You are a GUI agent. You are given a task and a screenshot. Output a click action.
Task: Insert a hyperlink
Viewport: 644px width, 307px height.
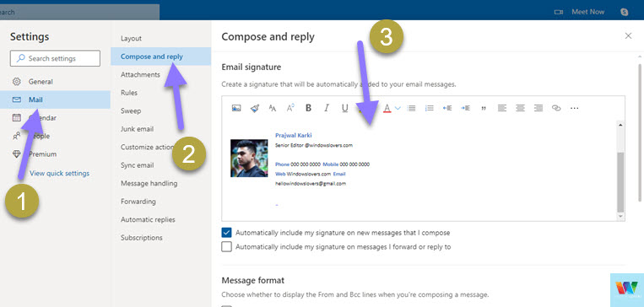556,108
